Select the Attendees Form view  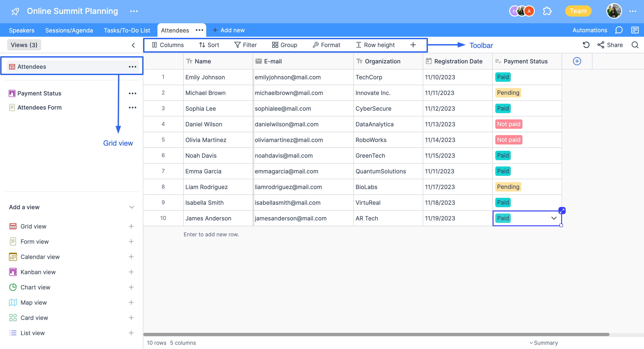(39, 108)
